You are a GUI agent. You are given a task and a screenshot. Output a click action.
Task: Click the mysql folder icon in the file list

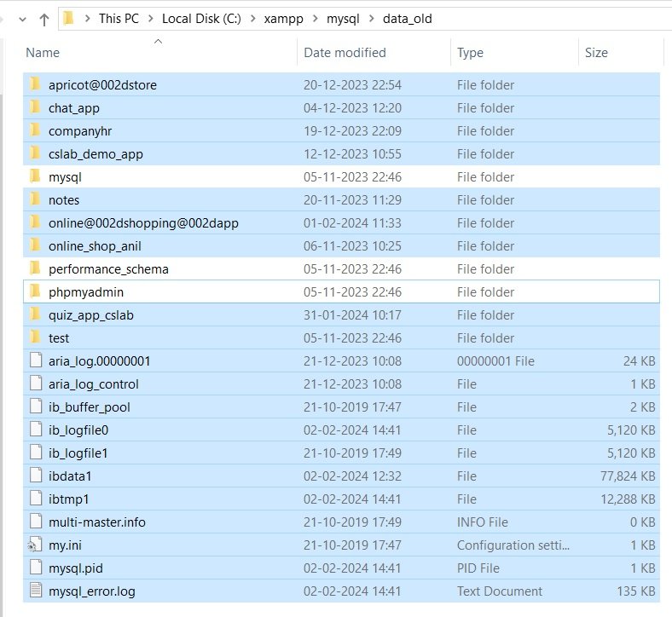click(x=35, y=176)
